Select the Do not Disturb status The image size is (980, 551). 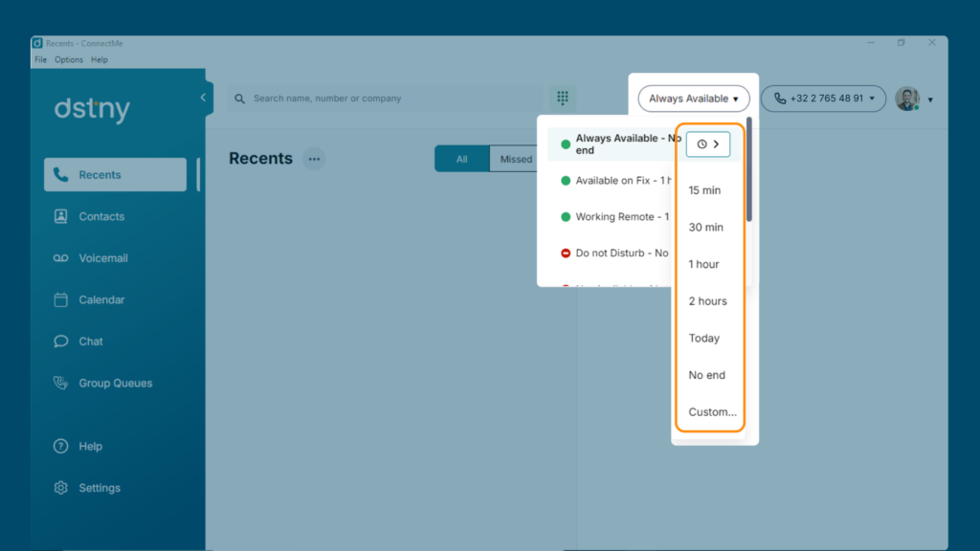614,253
